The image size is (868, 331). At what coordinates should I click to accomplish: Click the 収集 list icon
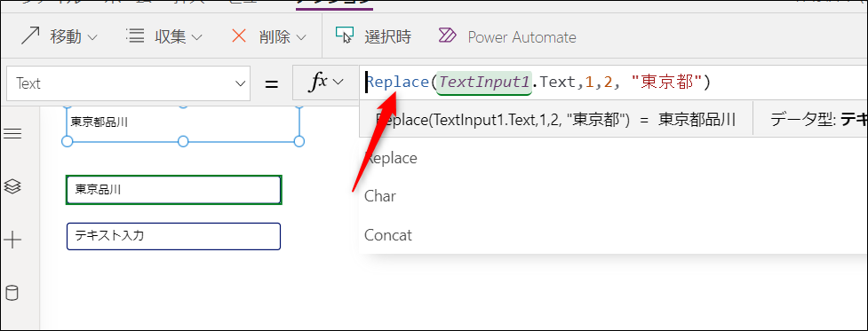coord(134,35)
